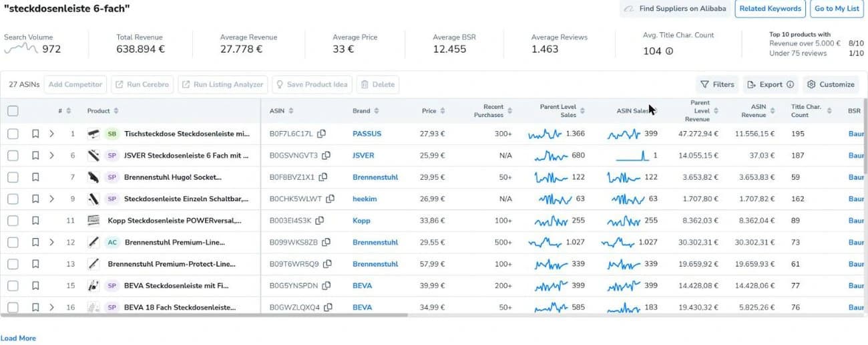Toggle the select-all checkbox in table header
Viewport: 868px width, 345px height.
point(13,111)
